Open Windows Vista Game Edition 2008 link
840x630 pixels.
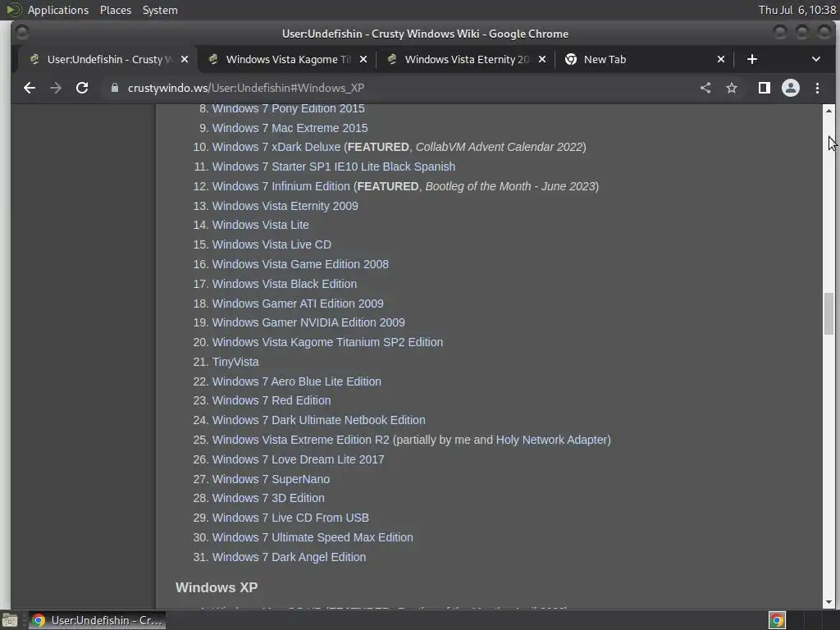pyautogui.click(x=300, y=264)
